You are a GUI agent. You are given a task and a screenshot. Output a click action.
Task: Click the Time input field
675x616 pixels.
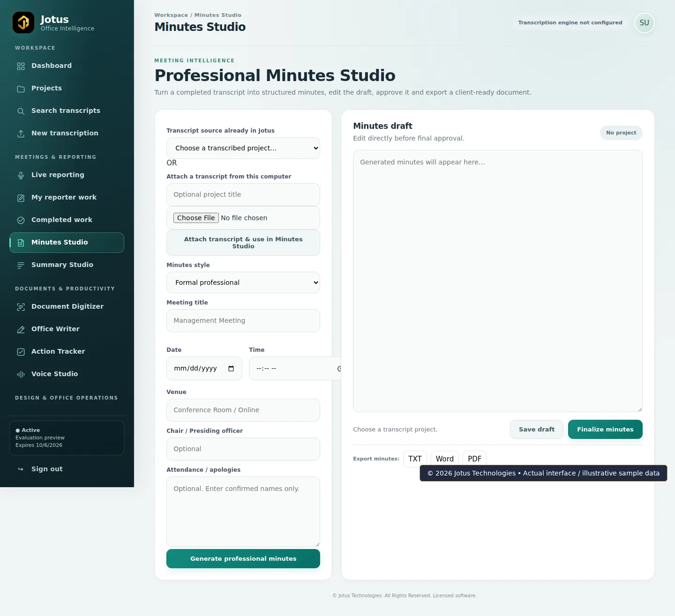pos(295,369)
